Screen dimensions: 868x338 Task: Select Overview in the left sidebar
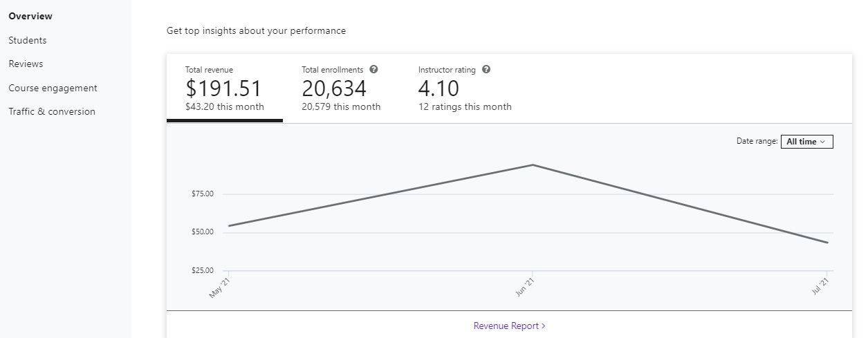30,16
